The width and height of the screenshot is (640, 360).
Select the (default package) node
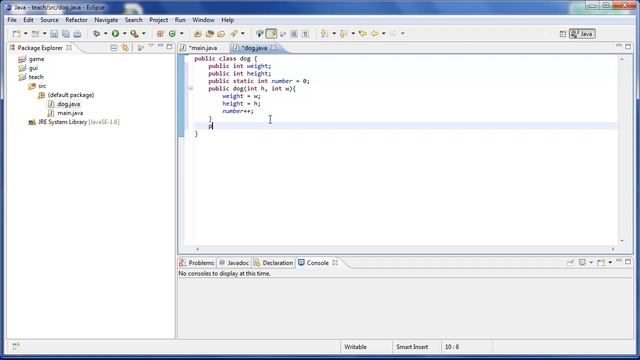(71, 95)
